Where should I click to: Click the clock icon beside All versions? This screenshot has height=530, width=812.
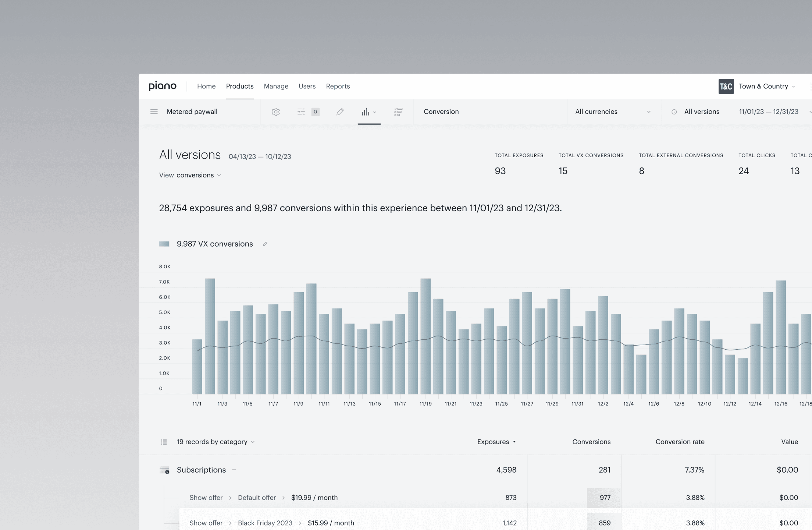point(674,112)
